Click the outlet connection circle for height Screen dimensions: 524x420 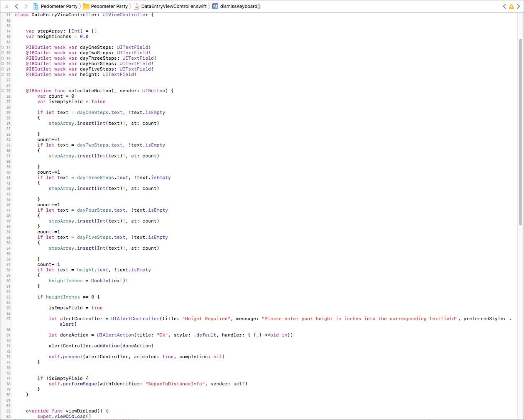point(3,74)
